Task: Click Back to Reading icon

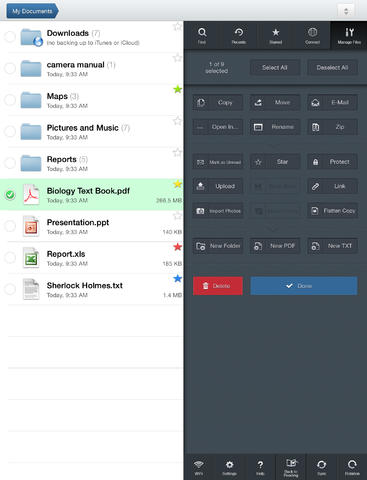Action: pos(291,467)
